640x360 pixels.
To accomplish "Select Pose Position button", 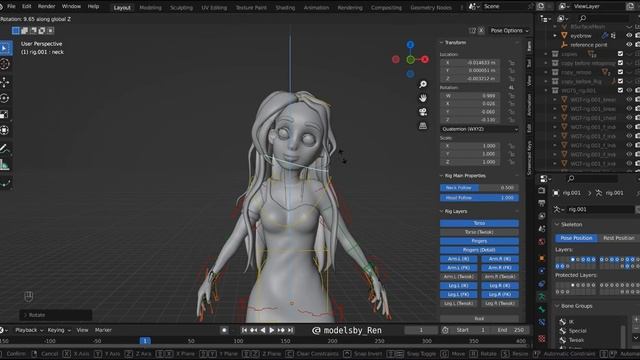I will (576, 238).
